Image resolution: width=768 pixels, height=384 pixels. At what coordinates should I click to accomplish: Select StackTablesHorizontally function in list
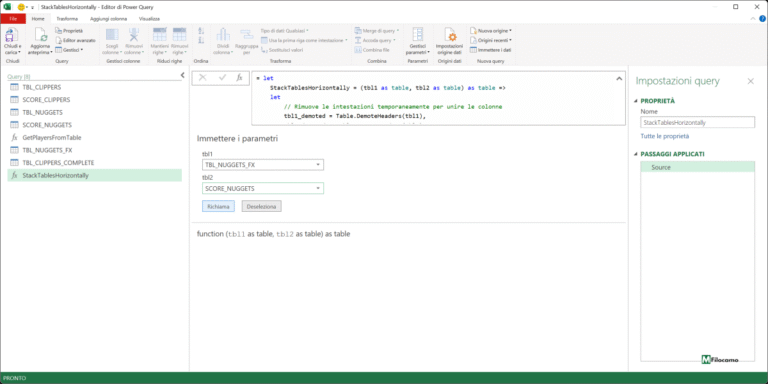(95, 175)
